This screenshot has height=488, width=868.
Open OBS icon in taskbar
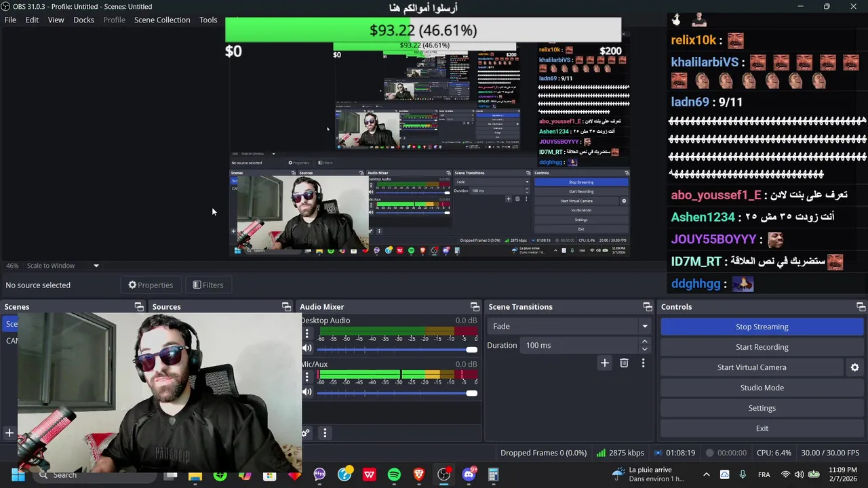[x=443, y=475]
